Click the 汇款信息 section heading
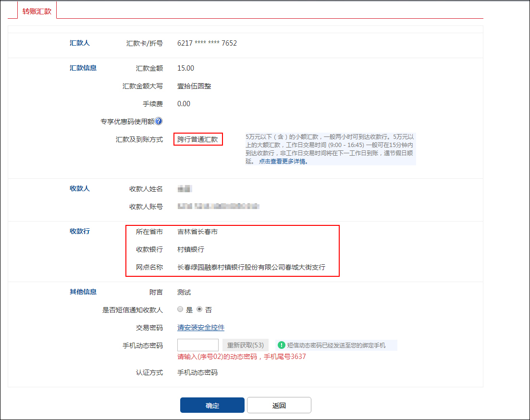Image resolution: width=530 pixels, height=420 pixels. coord(83,68)
